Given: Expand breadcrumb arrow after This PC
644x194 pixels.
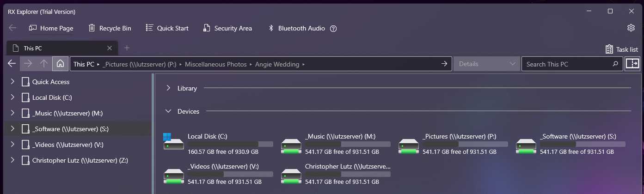Looking at the screenshot, I should [98, 64].
